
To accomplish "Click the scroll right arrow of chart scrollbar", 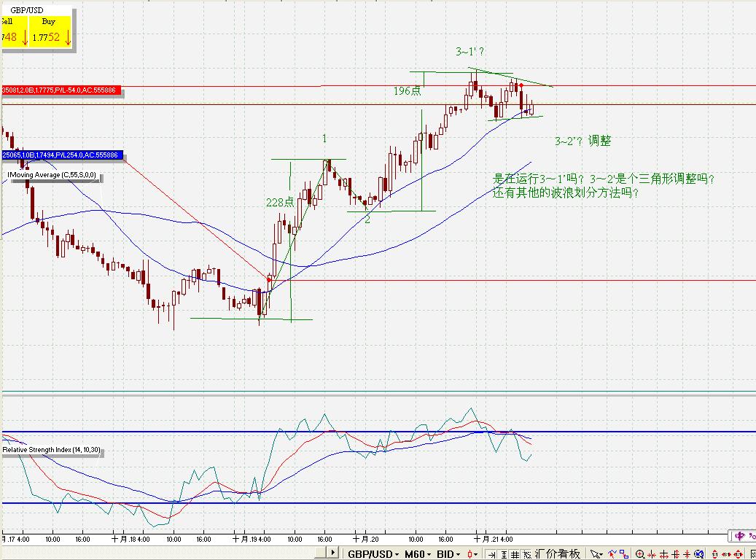I will [333, 553].
